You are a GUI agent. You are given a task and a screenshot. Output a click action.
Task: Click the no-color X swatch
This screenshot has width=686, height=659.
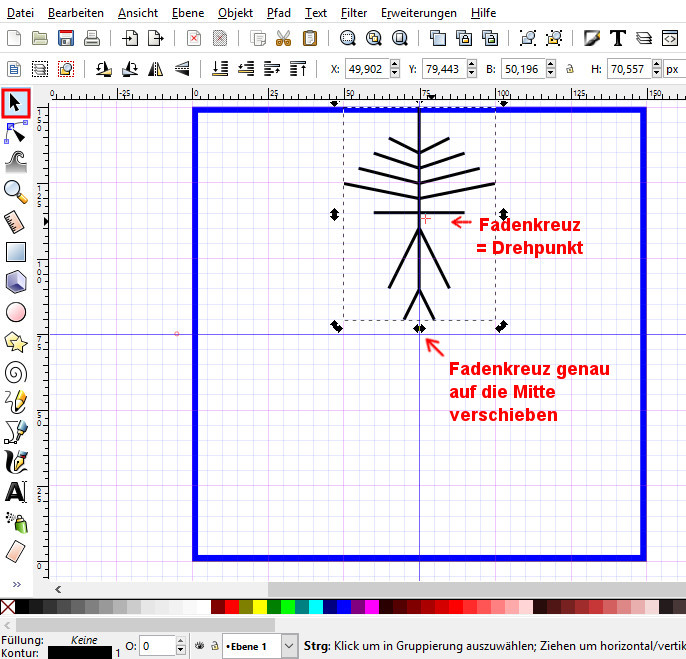[7, 607]
